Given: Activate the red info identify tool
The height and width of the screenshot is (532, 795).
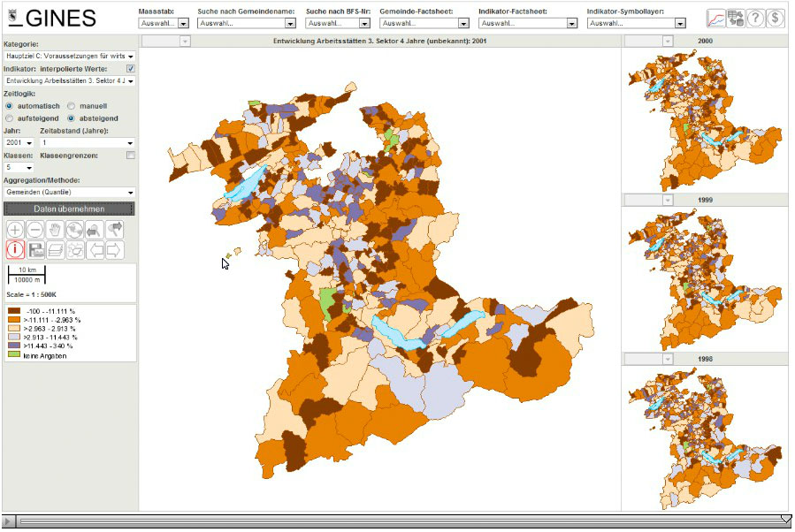Looking at the screenshot, I should pyautogui.click(x=15, y=250).
